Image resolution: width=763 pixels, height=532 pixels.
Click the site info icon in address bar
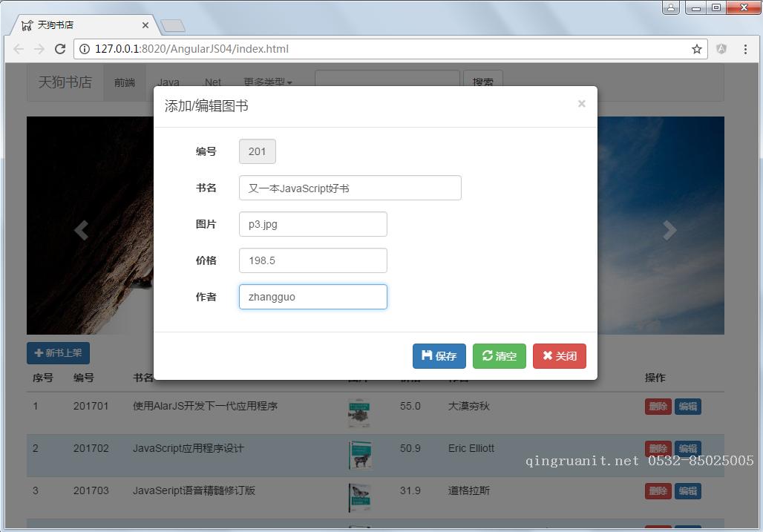point(85,49)
